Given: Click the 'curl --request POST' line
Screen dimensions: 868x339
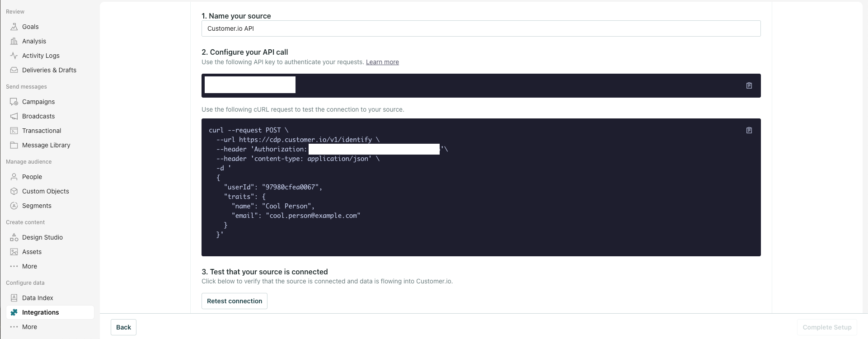Looking at the screenshot, I should [249, 130].
